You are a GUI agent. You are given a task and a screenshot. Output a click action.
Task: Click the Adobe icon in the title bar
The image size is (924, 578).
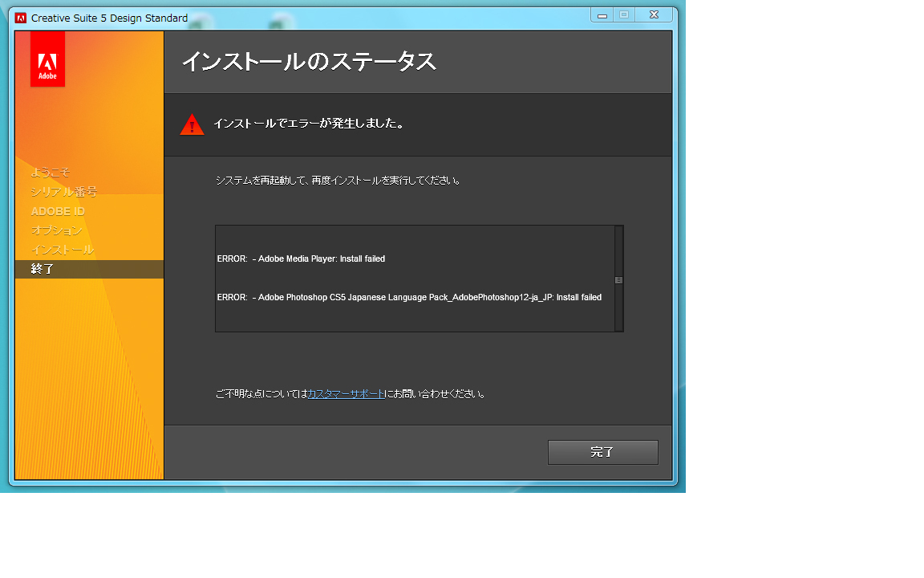tap(21, 18)
